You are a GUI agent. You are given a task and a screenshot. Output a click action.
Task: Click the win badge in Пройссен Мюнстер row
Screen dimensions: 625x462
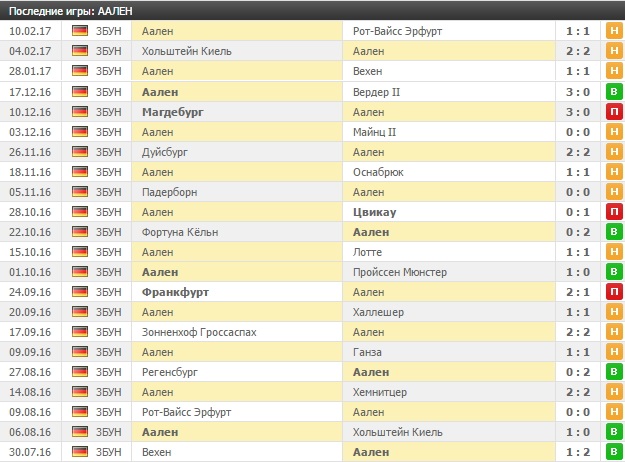[614, 272]
